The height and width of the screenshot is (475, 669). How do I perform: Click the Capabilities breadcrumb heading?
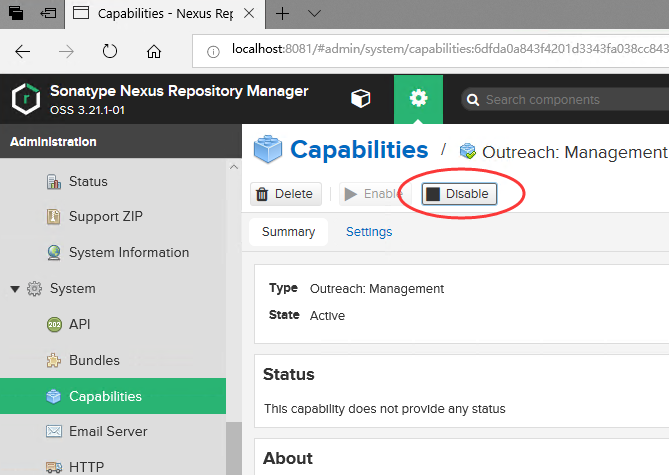[x=358, y=150]
